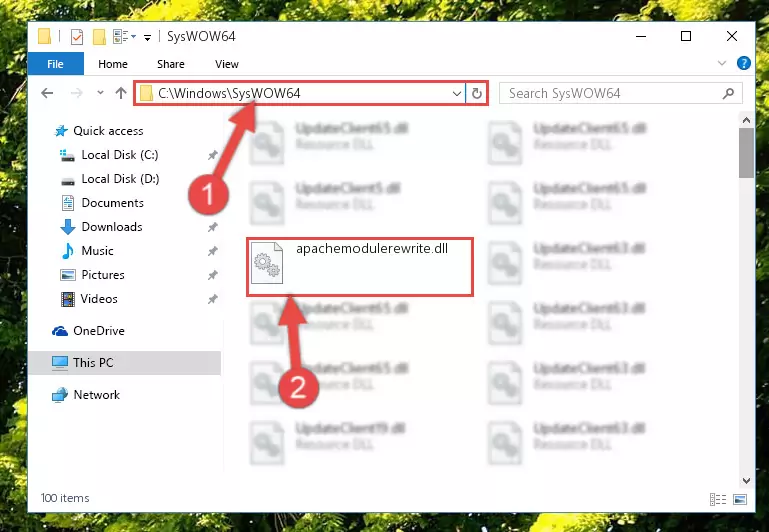The width and height of the screenshot is (769, 532).
Task: Select This PC in navigation pane
Action: pos(93,363)
